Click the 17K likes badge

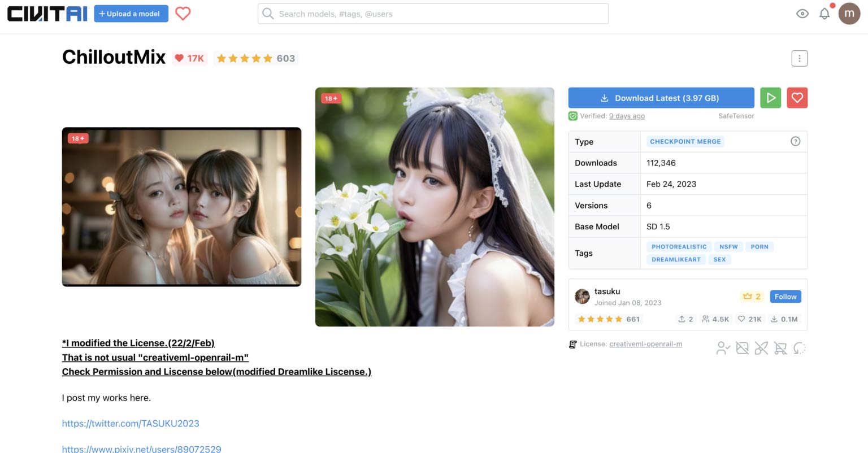190,58
